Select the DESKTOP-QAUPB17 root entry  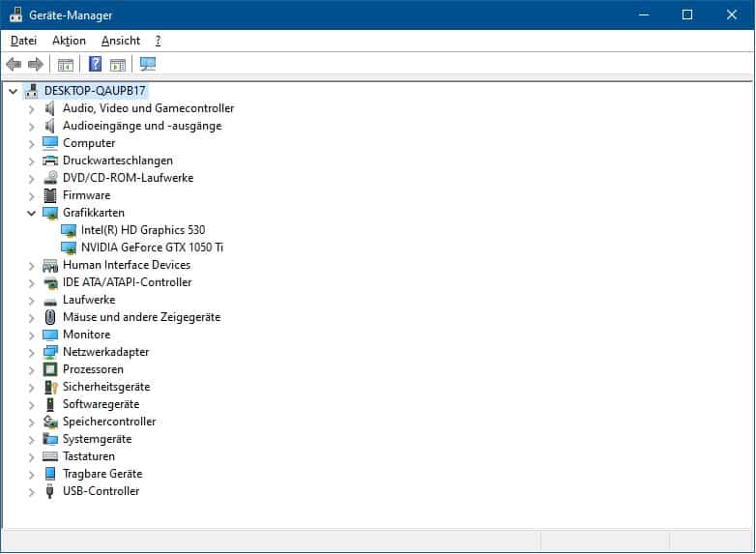coord(95,90)
